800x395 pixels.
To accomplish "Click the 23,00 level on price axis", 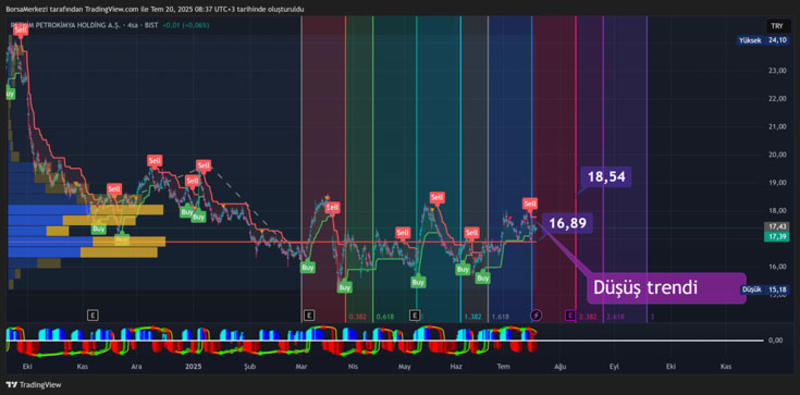I will coord(778,71).
